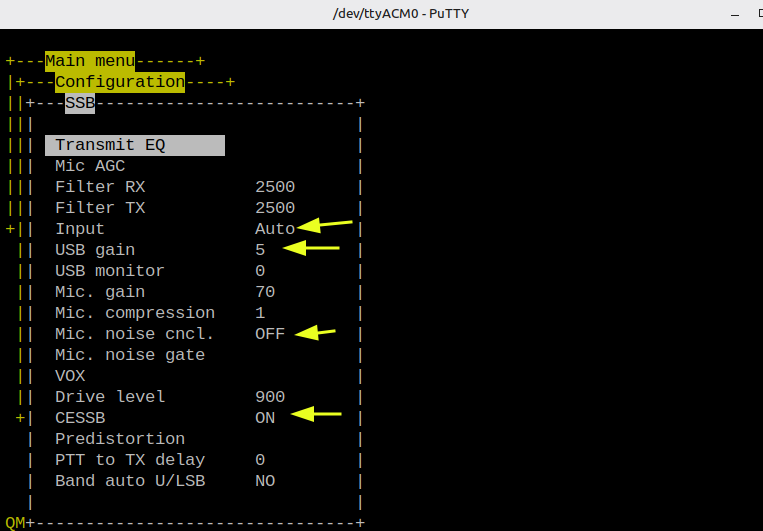Select the Transmit EQ menu entry
The height and width of the screenshot is (531, 763).
click(110, 145)
